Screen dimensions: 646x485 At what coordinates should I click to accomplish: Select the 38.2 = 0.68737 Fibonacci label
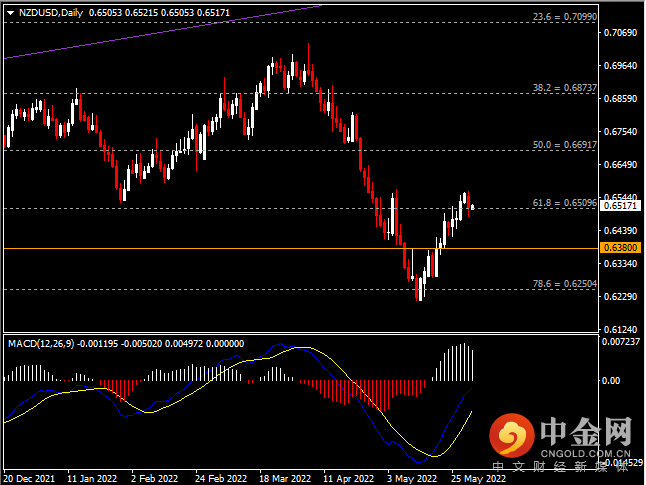point(563,88)
